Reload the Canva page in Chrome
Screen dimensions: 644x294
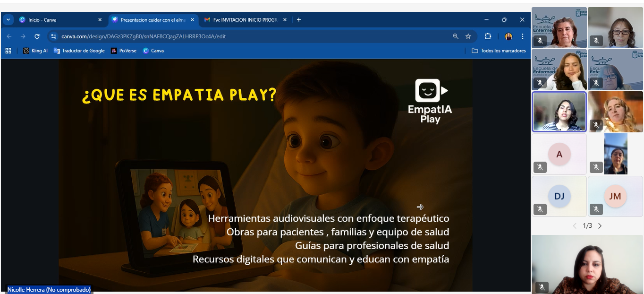click(37, 36)
